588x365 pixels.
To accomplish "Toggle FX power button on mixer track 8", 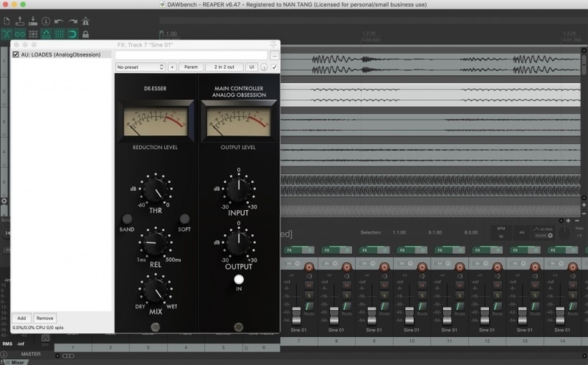I will (x=347, y=250).
